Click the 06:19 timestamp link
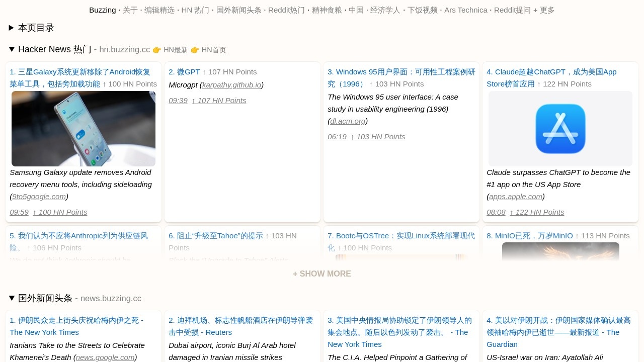Viewport: 644px width, 362px height. 337,137
